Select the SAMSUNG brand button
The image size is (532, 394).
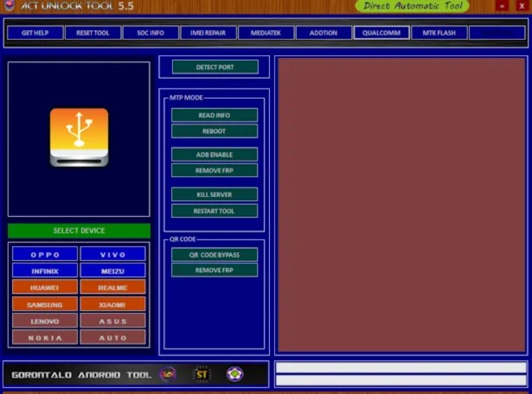pos(44,304)
